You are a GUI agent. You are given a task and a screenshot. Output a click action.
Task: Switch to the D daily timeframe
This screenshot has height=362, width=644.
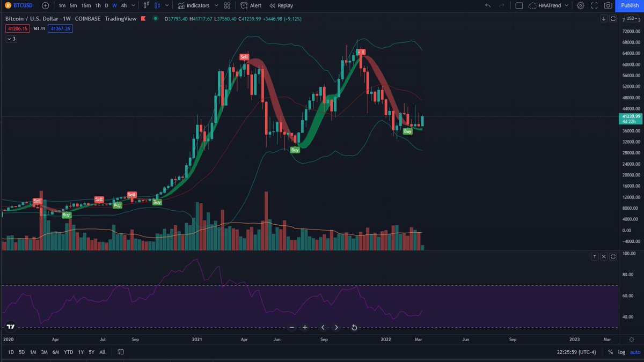point(106,5)
